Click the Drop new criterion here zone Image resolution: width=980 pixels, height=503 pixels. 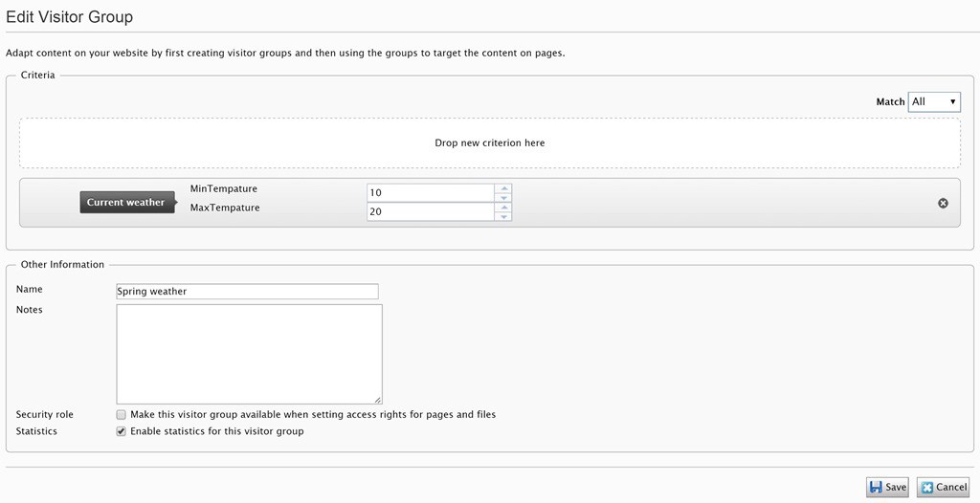(x=489, y=143)
